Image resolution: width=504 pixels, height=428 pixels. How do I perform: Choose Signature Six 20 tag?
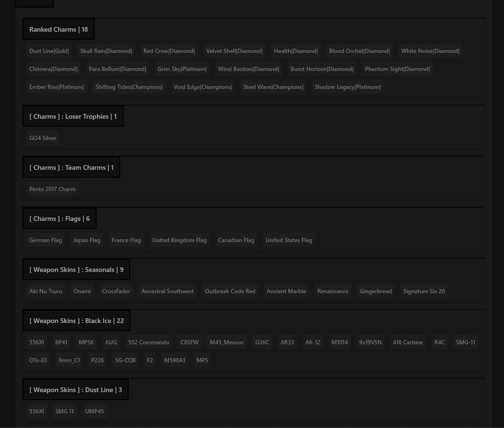[424, 291]
